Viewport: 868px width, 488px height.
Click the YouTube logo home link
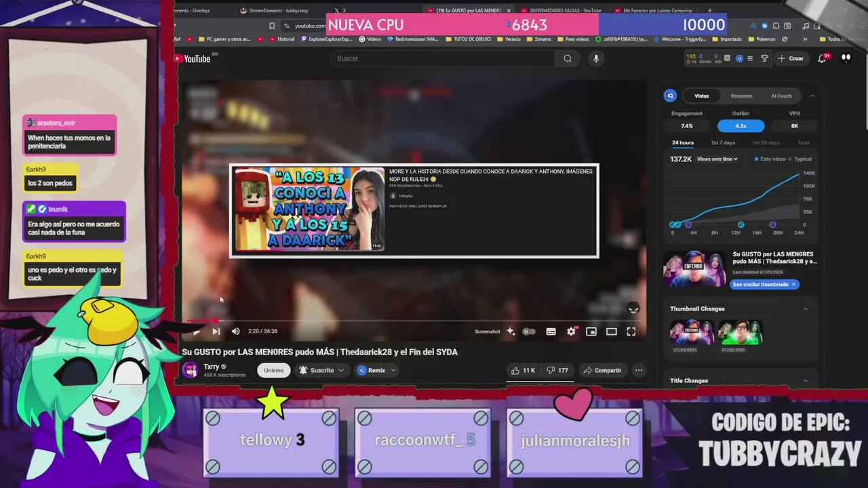pos(193,59)
